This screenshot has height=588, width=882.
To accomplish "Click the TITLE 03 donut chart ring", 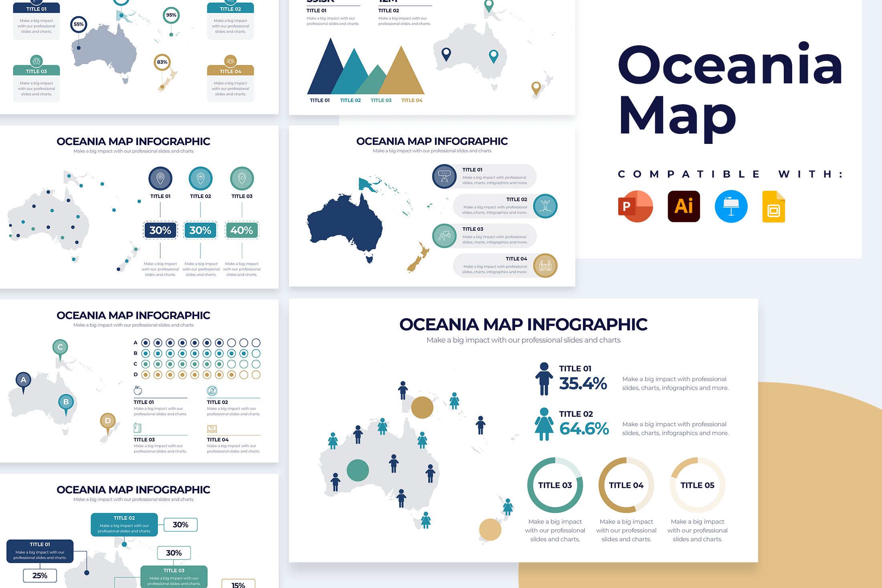I will [x=555, y=485].
